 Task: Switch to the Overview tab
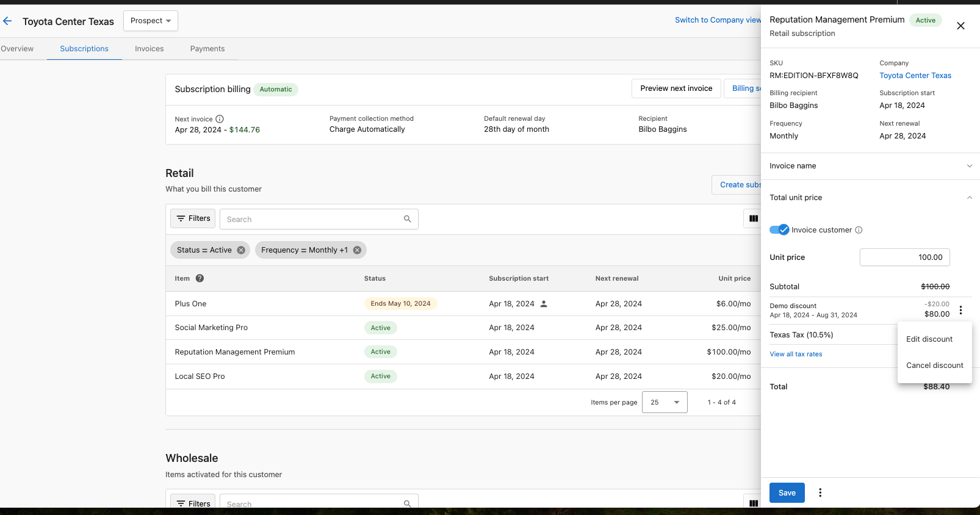tap(17, 49)
